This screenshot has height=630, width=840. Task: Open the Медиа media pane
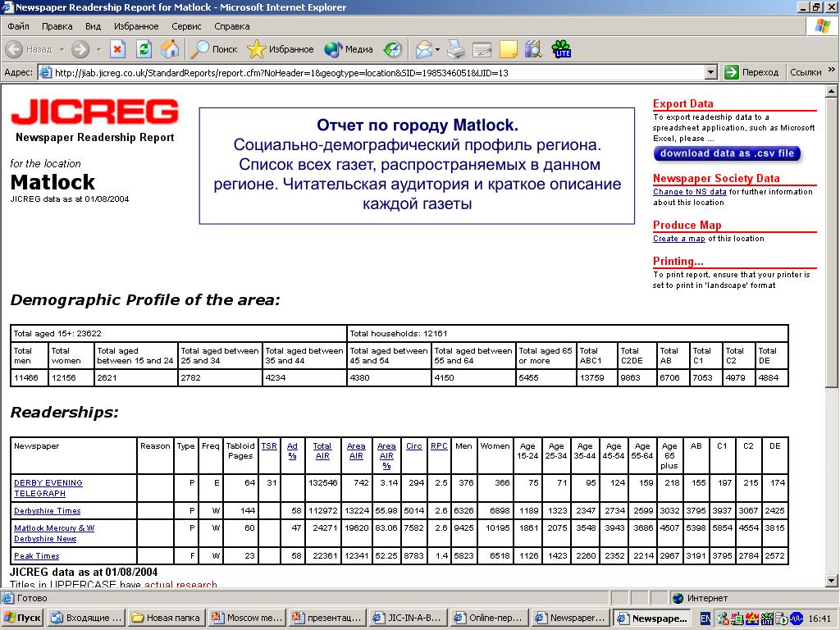coord(348,49)
